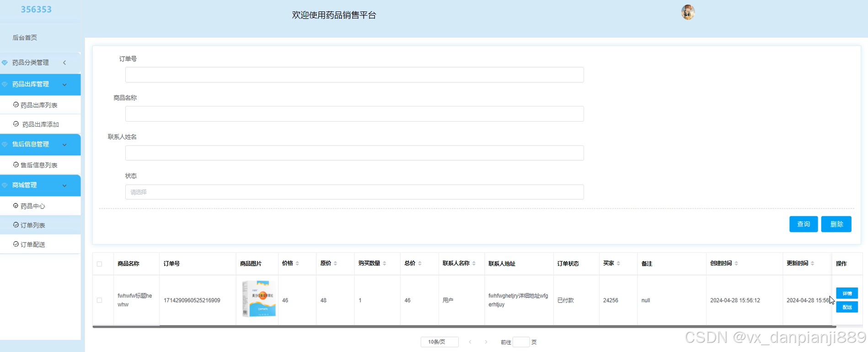Image resolution: width=868 pixels, height=352 pixels.
Task: Click the diamond icon beside 药品出库管理
Action: pos(5,85)
